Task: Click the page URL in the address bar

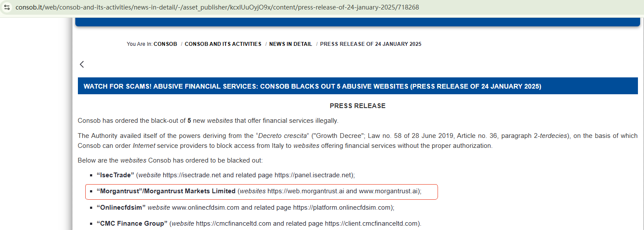Action: (216, 7)
